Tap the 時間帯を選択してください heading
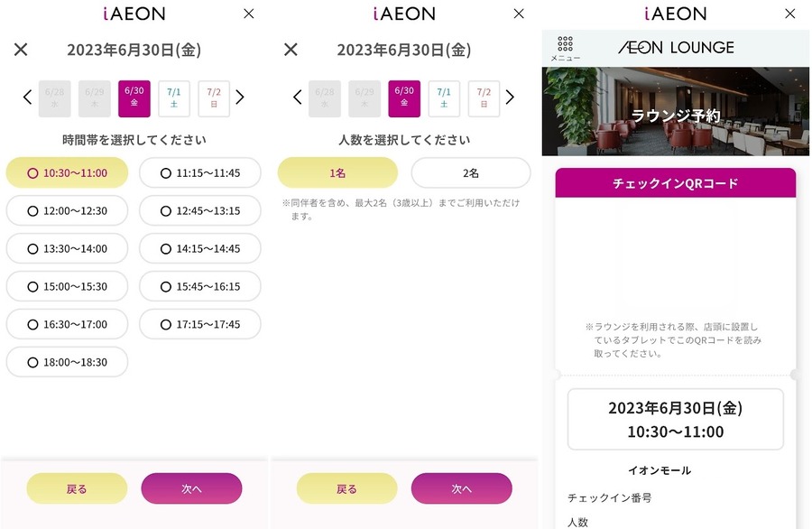812x529 pixels. tap(134, 140)
